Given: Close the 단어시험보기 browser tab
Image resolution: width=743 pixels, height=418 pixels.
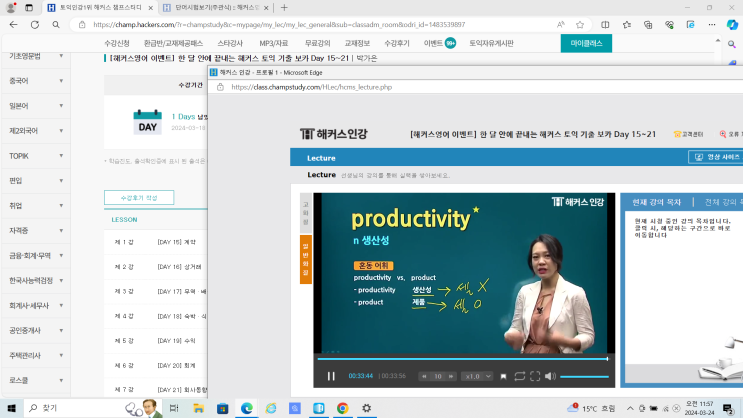Looking at the screenshot, I should (266, 8).
